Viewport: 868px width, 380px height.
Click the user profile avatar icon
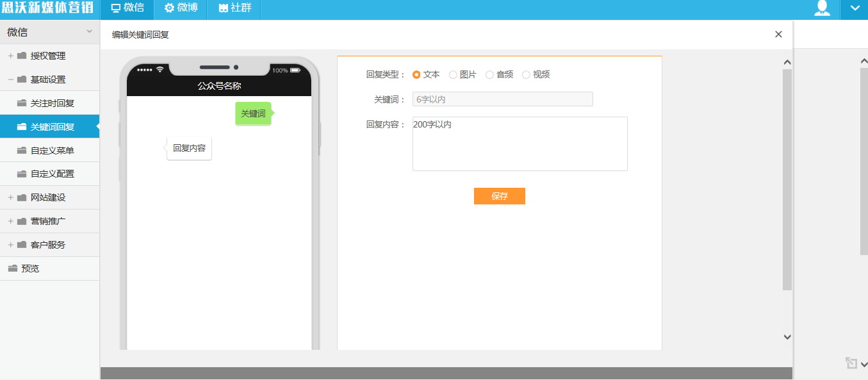point(822,8)
